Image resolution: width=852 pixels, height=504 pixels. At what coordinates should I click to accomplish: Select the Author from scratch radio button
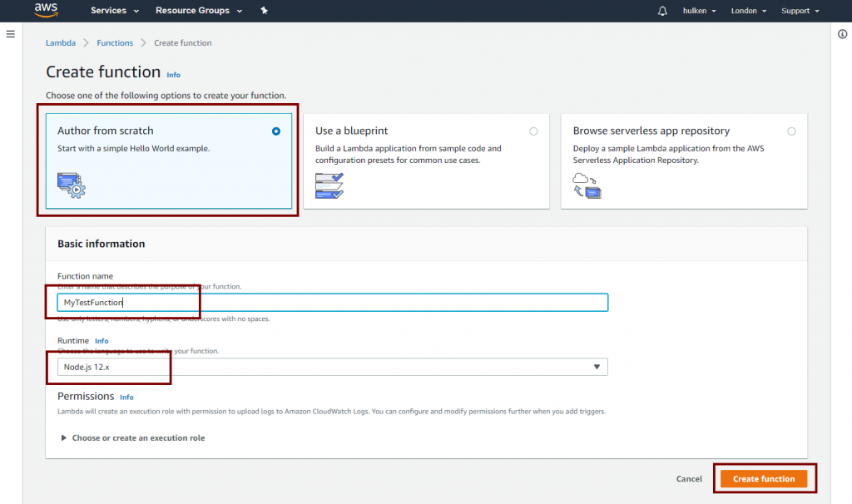tap(276, 131)
